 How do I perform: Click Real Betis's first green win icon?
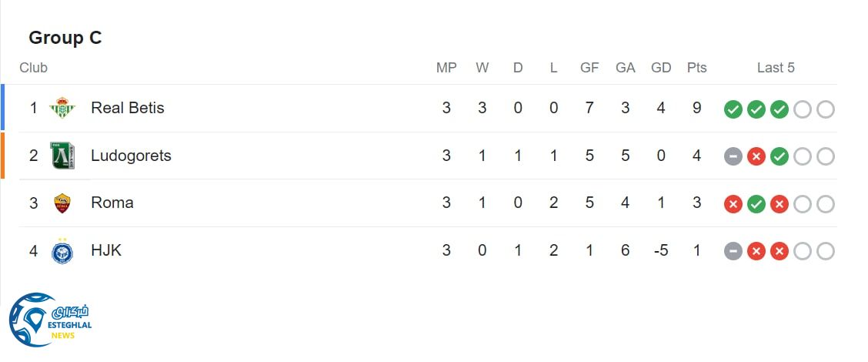733,109
